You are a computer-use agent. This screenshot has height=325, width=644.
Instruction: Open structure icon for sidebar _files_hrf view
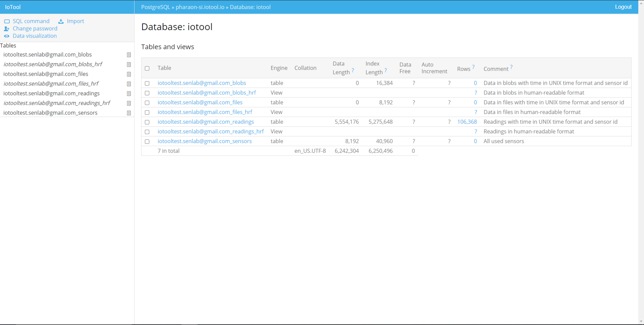[129, 84]
